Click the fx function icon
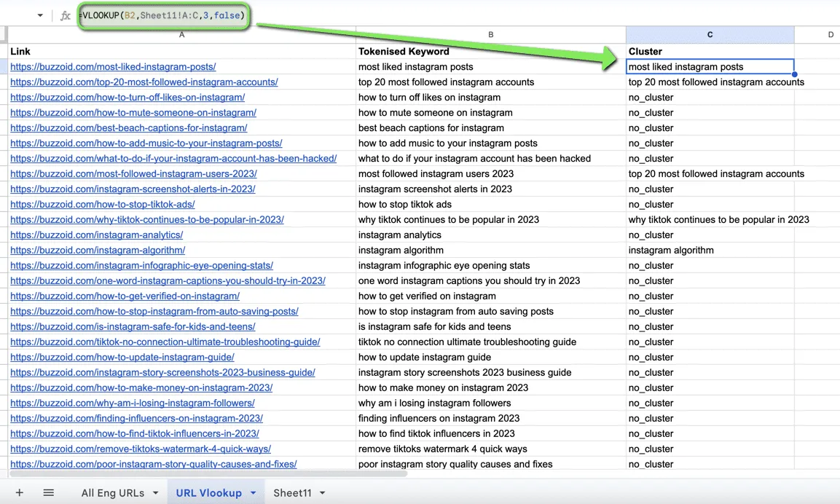The image size is (840, 504). [x=66, y=15]
